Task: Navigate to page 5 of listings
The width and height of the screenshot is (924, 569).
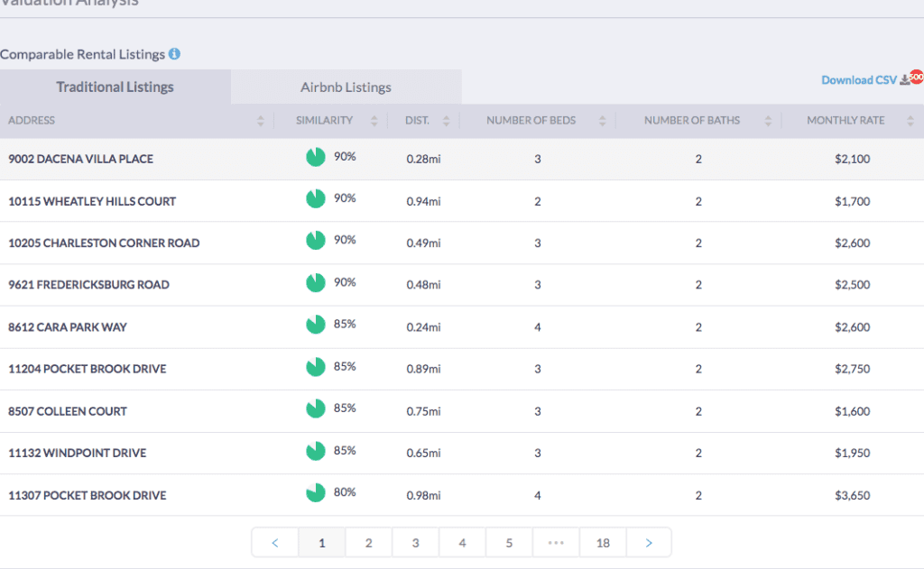Action: [x=509, y=543]
